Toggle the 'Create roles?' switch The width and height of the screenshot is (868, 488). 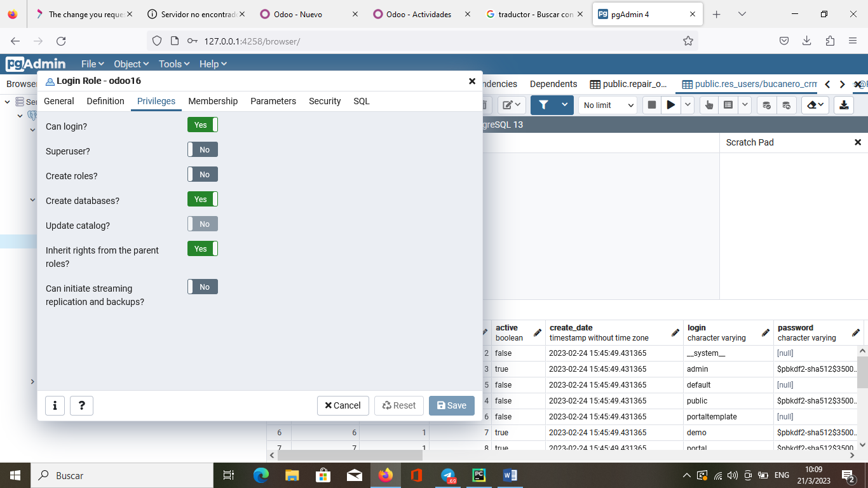pos(203,175)
